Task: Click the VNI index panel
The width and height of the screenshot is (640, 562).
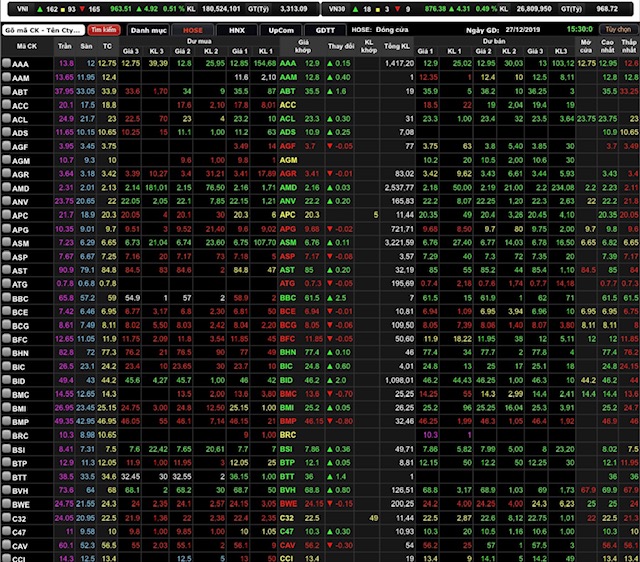Action: coord(163,9)
